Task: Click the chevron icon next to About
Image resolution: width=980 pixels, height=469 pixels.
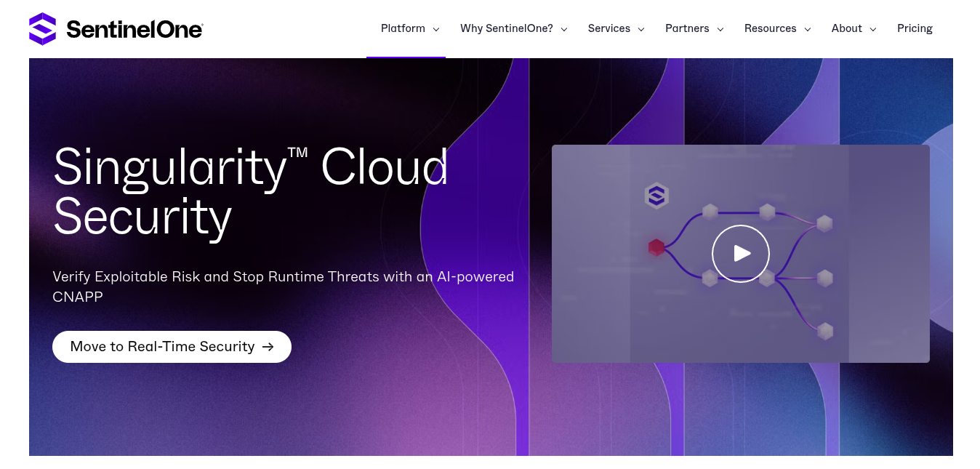Action: coord(873,30)
